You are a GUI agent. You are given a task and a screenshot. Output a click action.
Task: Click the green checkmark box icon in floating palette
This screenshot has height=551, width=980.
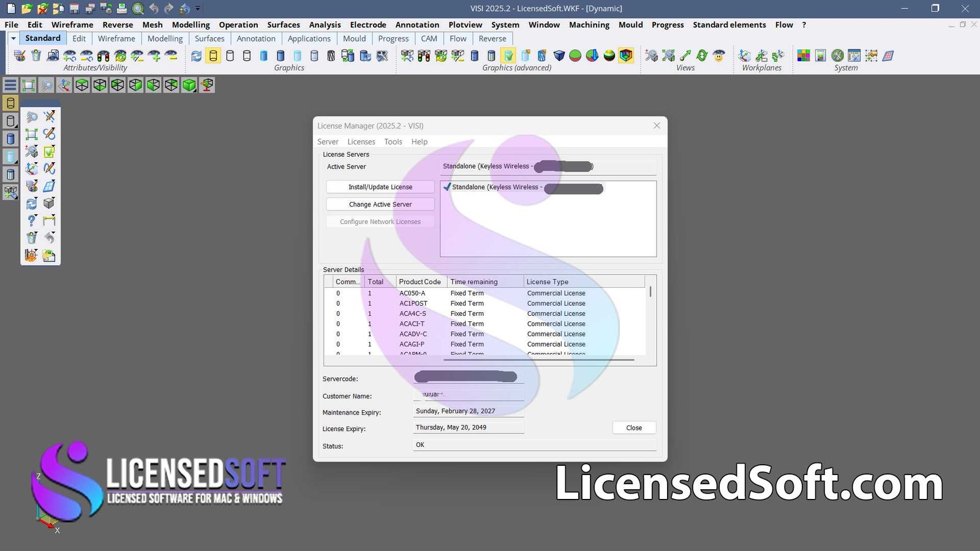pyautogui.click(x=49, y=151)
